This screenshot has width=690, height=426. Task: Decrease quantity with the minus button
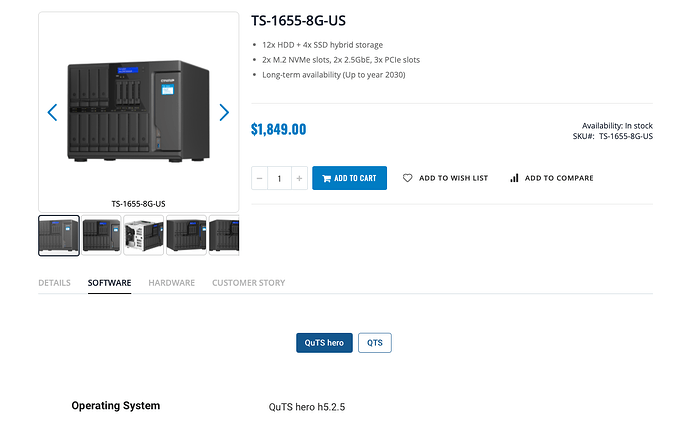click(260, 178)
